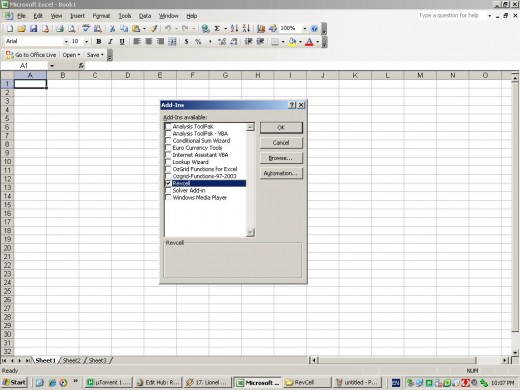Confirm Add-Ins dialog with OK
520x390 pixels.
(281, 128)
